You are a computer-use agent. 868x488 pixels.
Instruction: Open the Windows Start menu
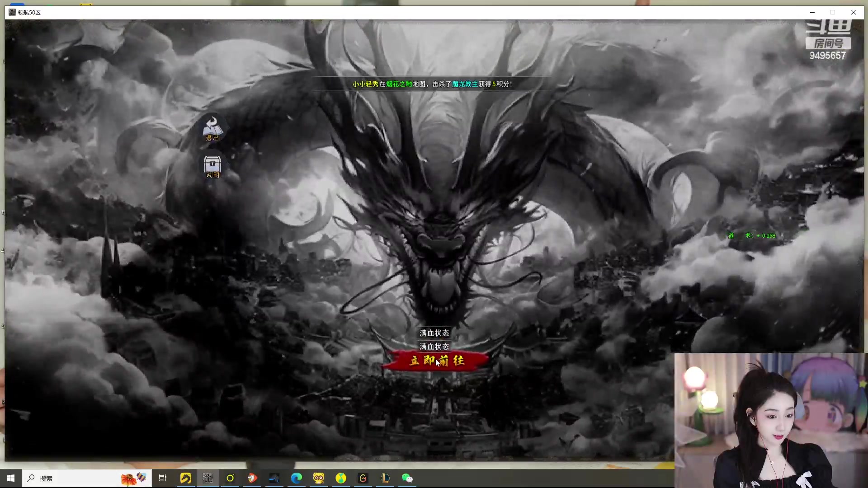coord(11,478)
